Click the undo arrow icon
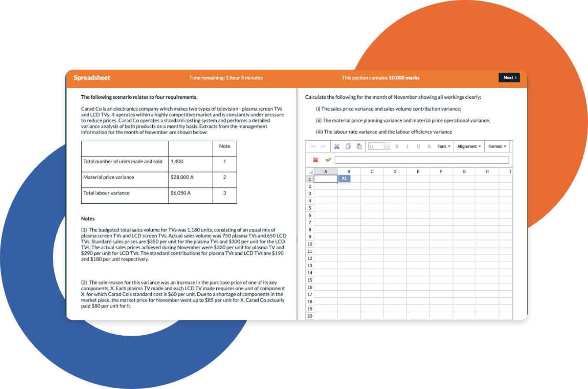 pyautogui.click(x=313, y=146)
